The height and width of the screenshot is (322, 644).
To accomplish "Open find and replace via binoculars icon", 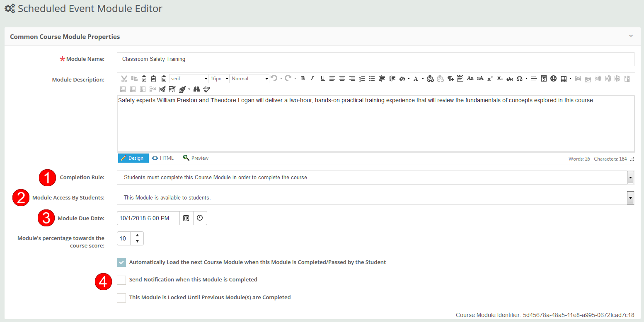I will tap(196, 89).
